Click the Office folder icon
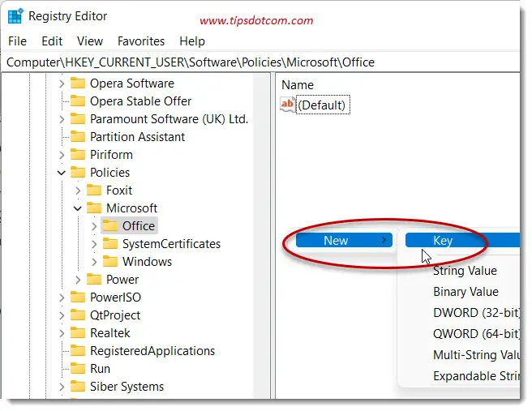Screen dimensions: 532x411 click(x=110, y=226)
